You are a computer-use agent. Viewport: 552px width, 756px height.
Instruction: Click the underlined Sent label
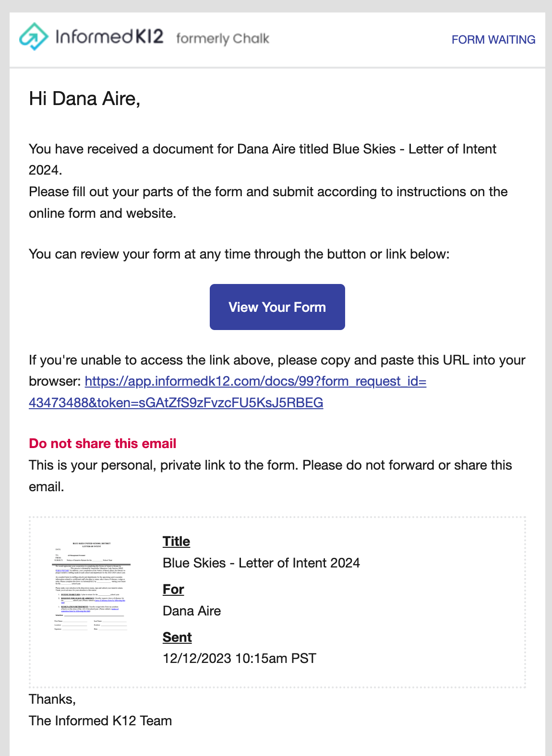[x=177, y=638]
